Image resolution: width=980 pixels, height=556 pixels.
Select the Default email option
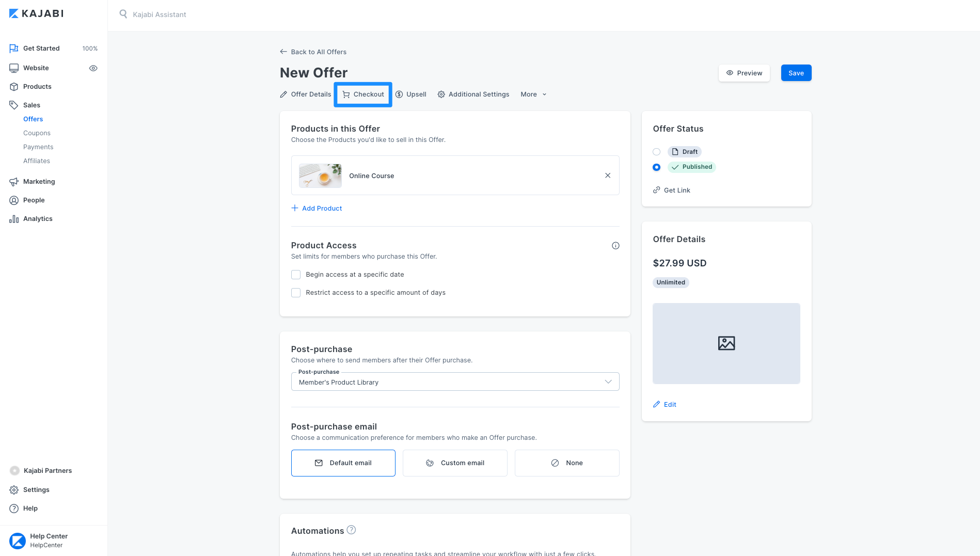pos(343,463)
